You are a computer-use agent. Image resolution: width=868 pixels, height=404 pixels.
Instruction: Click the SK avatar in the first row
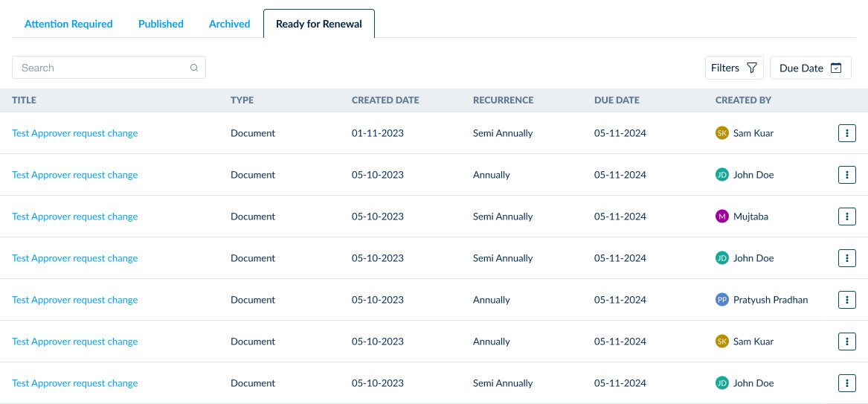point(721,133)
